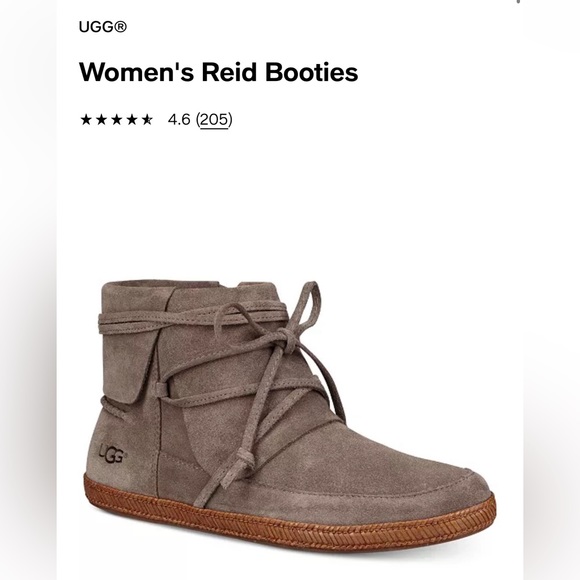Viewport: 580px width, 580px height.
Task: Click the Women's Reid Booties title
Action: point(218,72)
